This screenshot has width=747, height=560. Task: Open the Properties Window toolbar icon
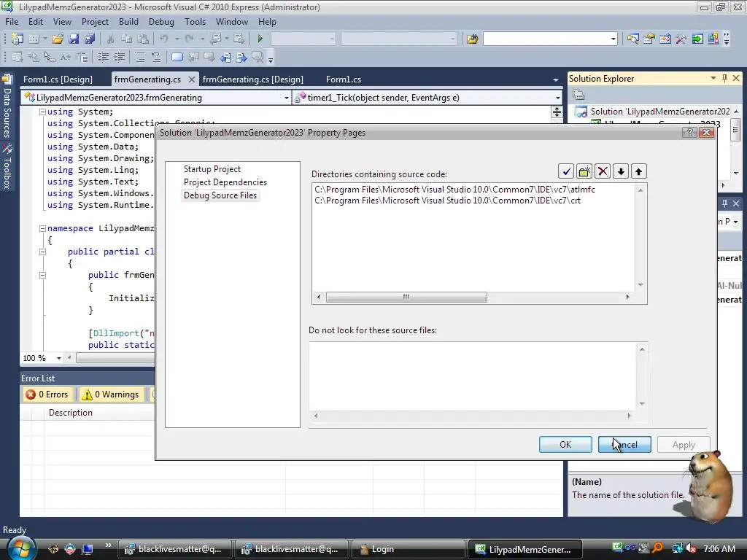click(x=649, y=39)
